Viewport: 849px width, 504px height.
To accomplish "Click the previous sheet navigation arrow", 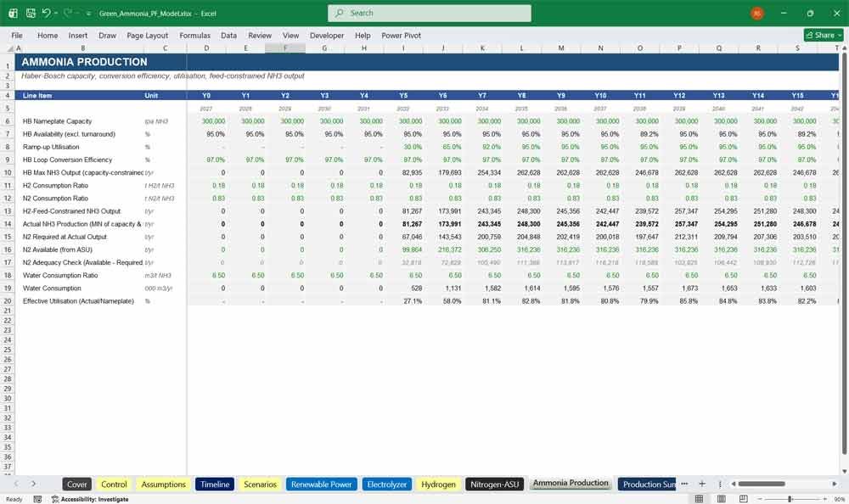I will pos(16,484).
